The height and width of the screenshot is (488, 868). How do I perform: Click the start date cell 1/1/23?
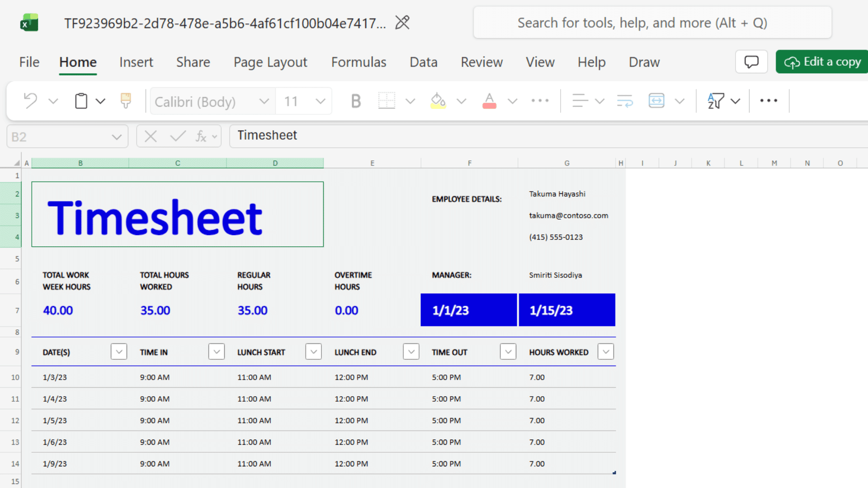pyautogui.click(x=469, y=310)
